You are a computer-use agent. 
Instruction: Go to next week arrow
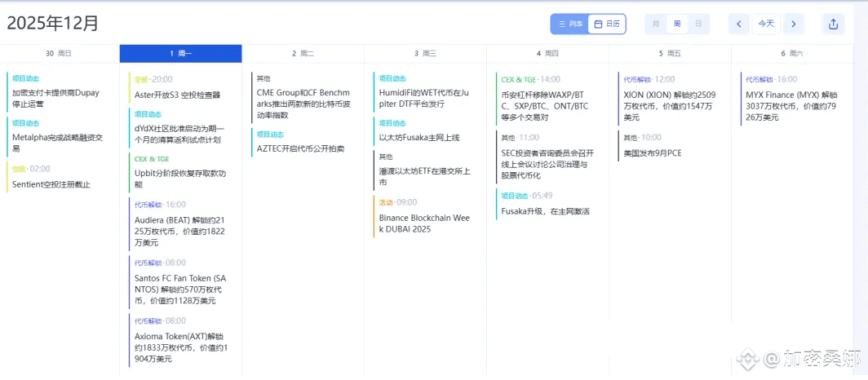tap(793, 24)
